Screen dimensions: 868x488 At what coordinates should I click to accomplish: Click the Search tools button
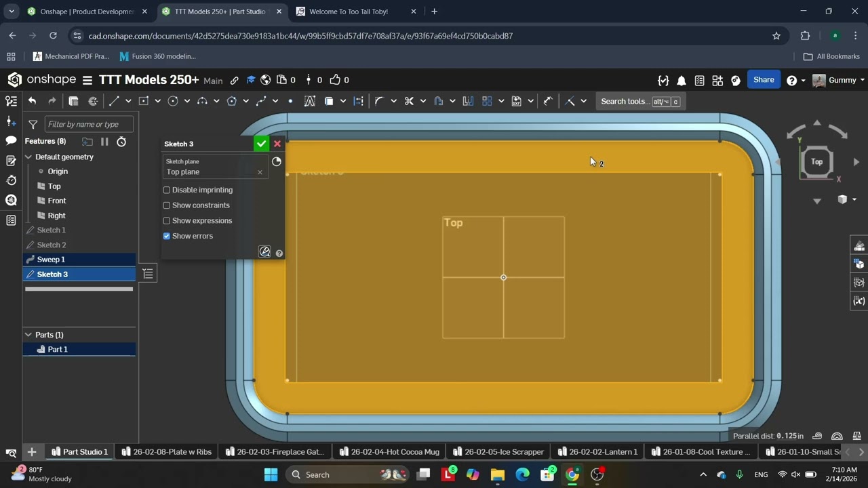coord(639,102)
